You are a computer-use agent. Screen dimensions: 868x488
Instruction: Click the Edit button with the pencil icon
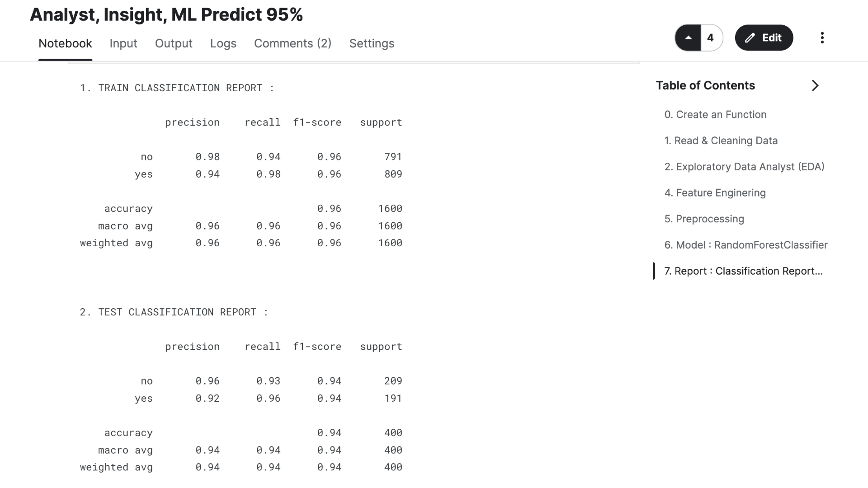[x=764, y=38]
